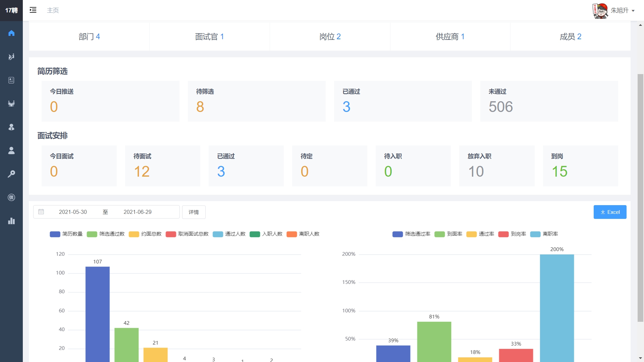644x362 pixels.
Task: Click the interviewer with tie sidebar icon
Action: [11, 127]
